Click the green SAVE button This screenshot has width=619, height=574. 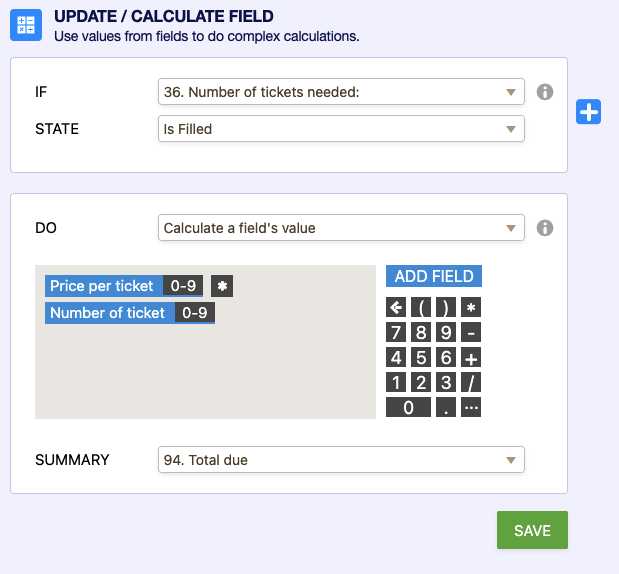[532, 530]
